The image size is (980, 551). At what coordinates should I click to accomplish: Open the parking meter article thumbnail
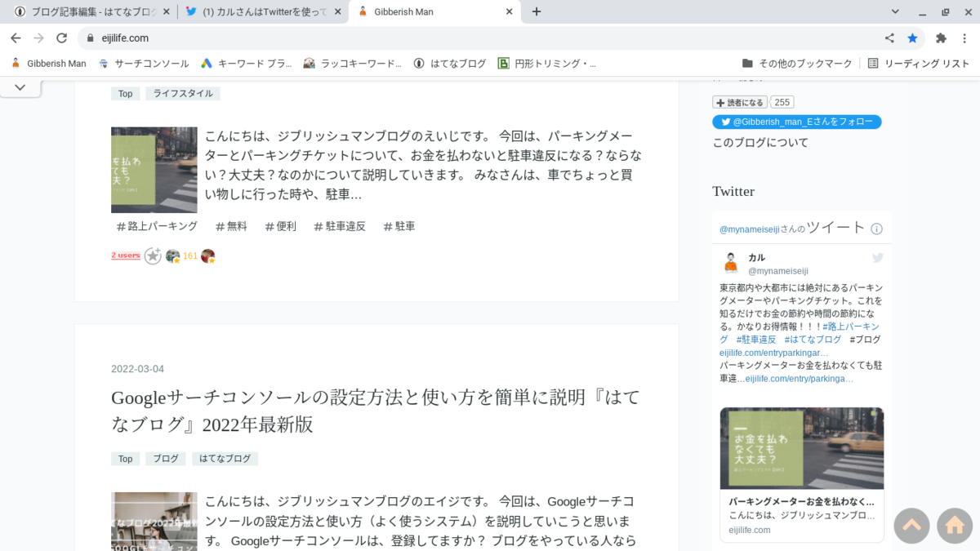[x=154, y=170]
